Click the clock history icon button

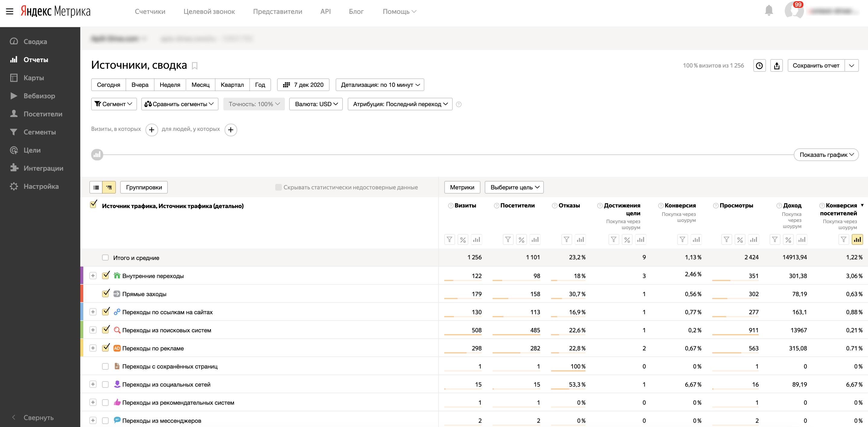(759, 66)
